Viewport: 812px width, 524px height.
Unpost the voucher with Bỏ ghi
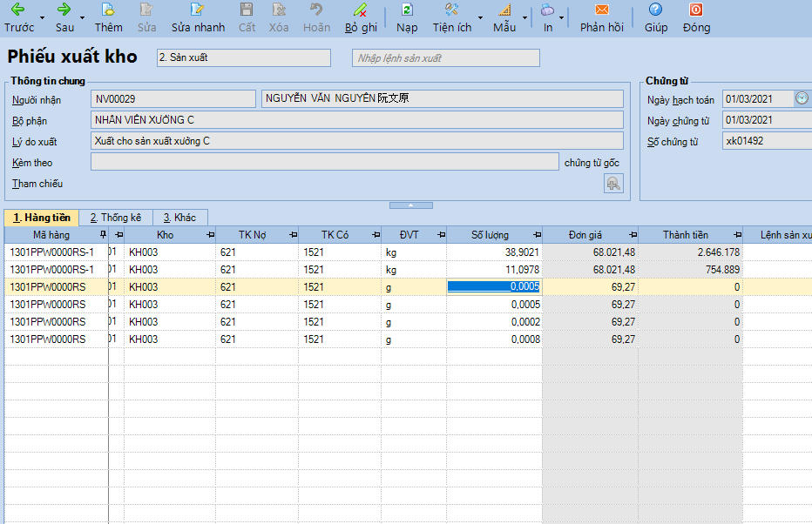tap(361, 17)
